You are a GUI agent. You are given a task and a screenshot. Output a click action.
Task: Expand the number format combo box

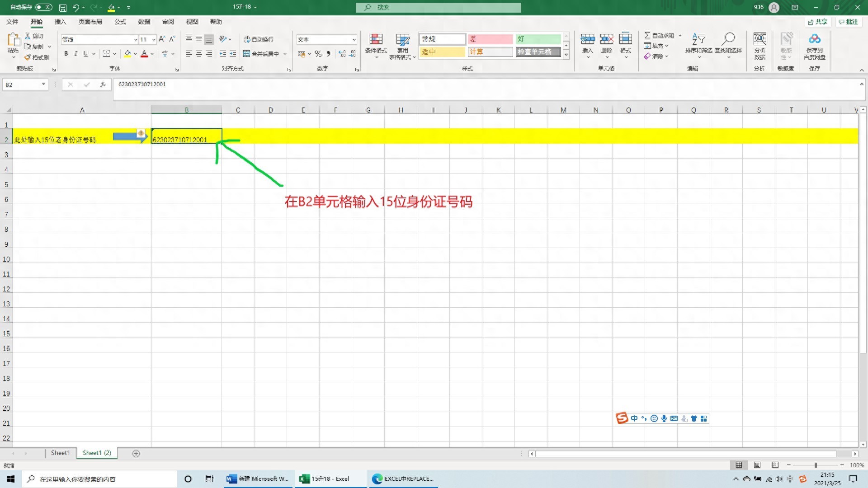pyautogui.click(x=354, y=40)
